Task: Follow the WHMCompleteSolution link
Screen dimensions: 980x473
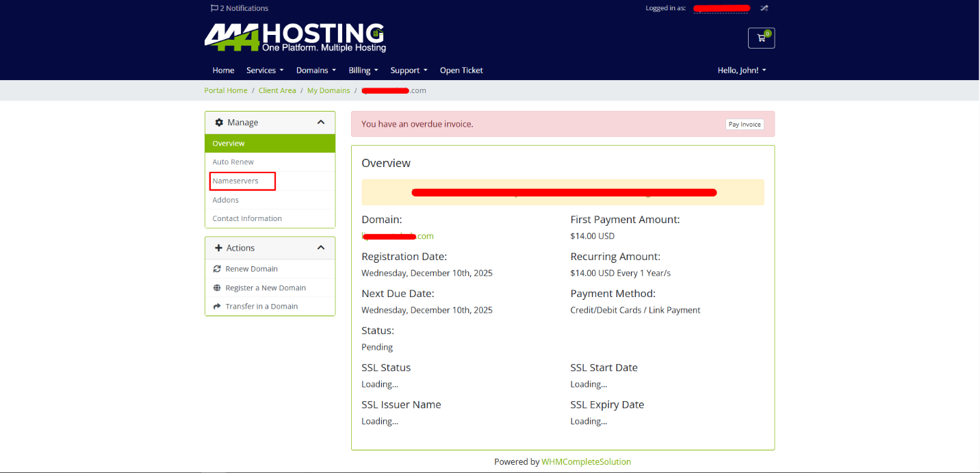Action: pos(586,462)
